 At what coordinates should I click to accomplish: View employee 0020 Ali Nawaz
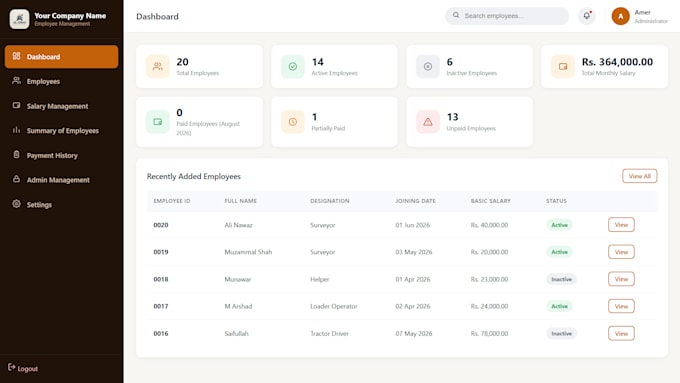point(621,225)
